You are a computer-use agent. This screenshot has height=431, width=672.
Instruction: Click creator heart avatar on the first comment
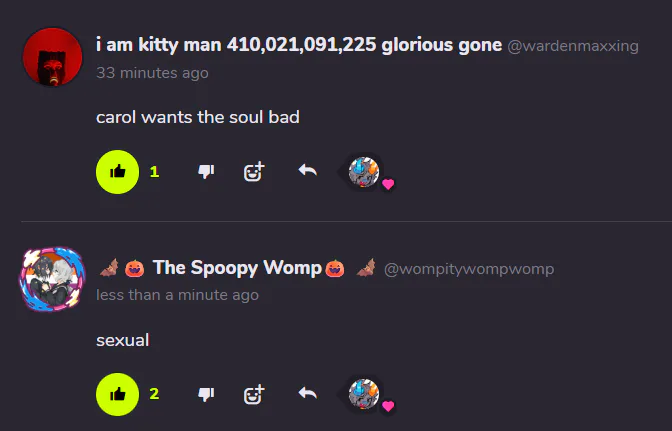(364, 172)
